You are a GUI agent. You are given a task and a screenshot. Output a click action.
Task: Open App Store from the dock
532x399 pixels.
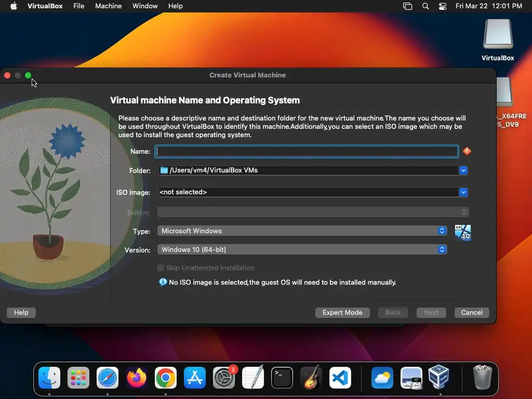coord(195,378)
